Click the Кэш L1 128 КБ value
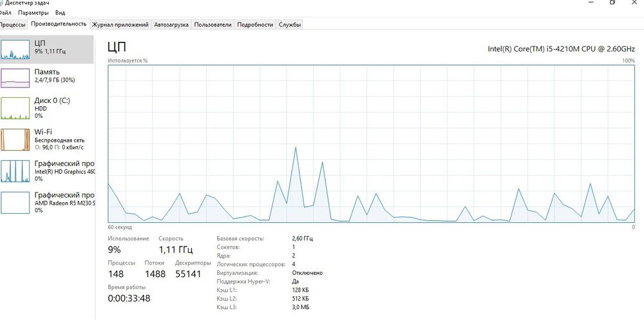 (300, 290)
